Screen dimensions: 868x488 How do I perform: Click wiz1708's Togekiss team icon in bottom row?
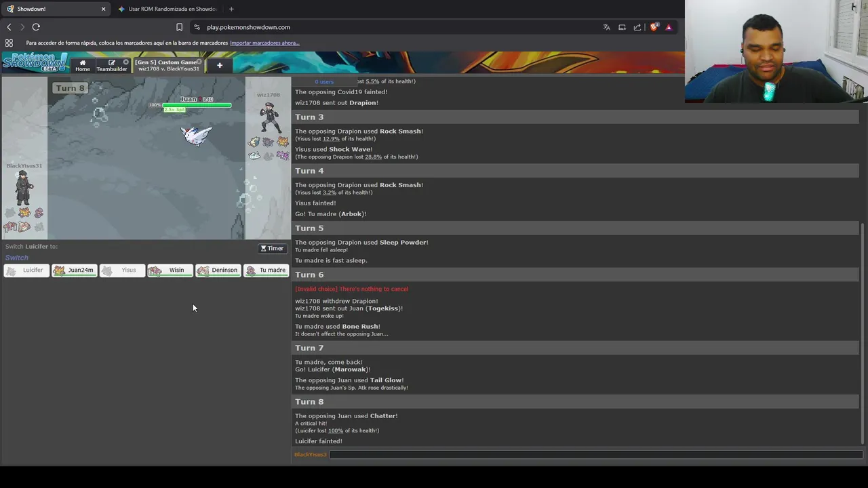[254, 155]
